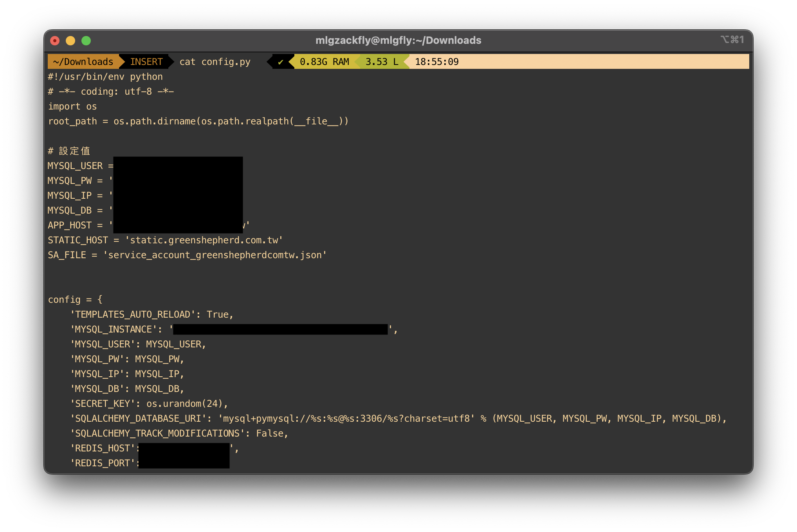Click the ~/Downloads prompt segment
Viewport: 797px width, 532px height.
pyautogui.click(x=83, y=62)
